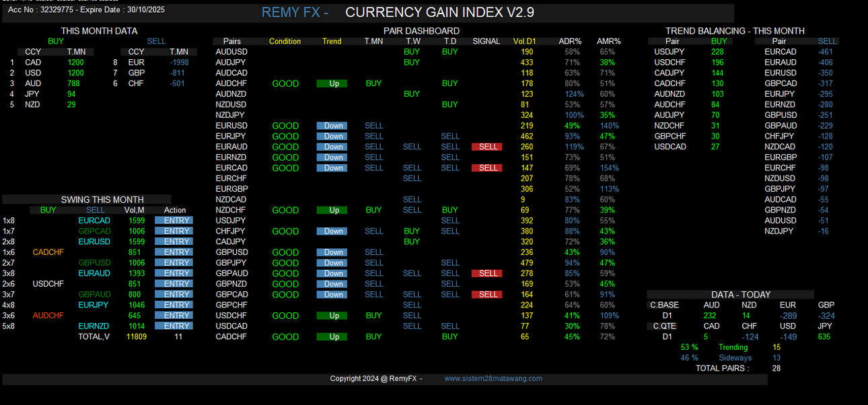Image resolution: width=868 pixels, height=405 pixels.
Task: Click JPY today value 635
Action: tap(824, 337)
